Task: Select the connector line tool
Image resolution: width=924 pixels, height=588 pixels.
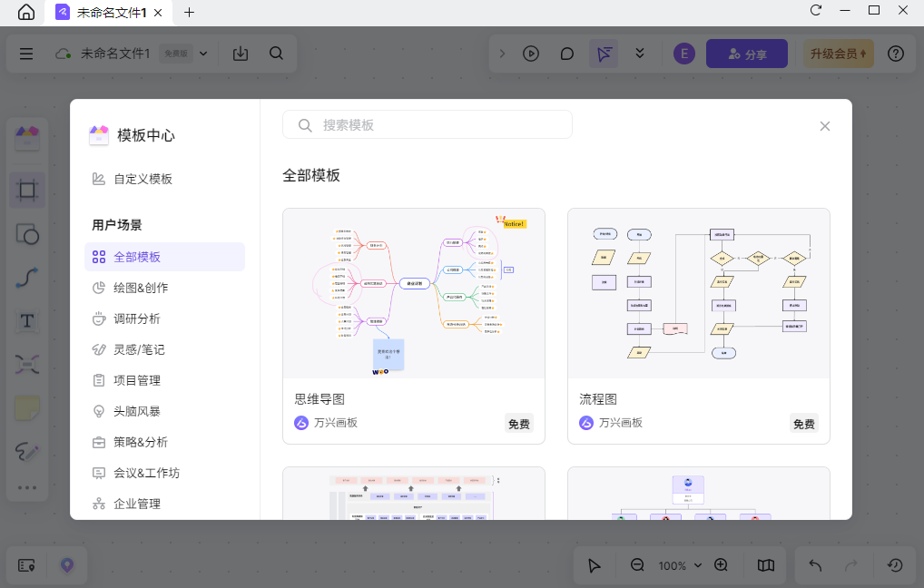Action: click(27, 278)
